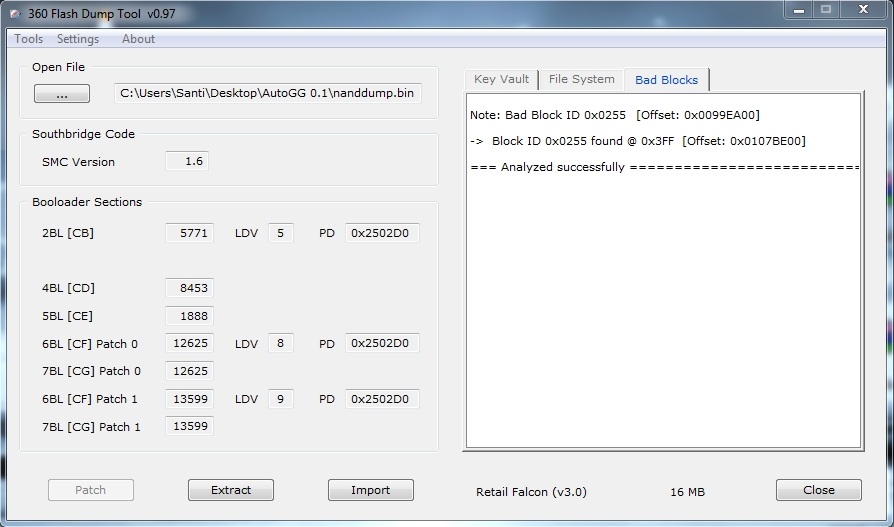This screenshot has width=894, height=527.
Task: Click the 'Retail Falcon (v3.0)' status text
Action: [x=531, y=492]
